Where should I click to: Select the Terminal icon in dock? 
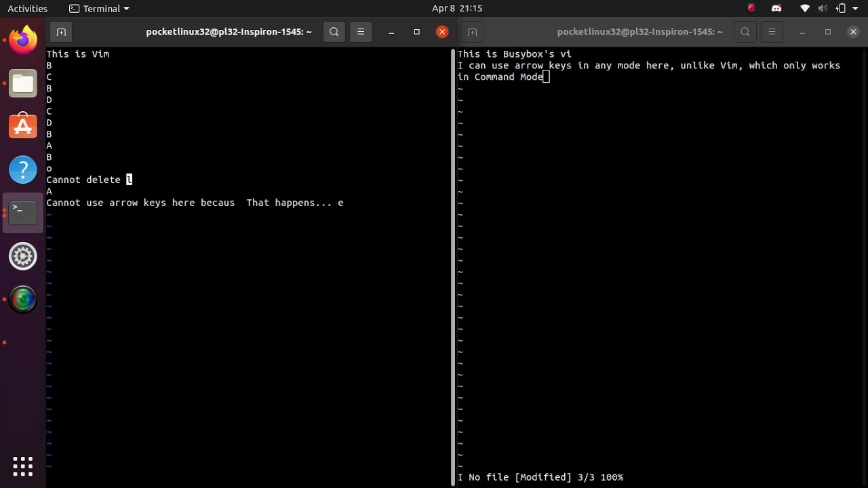click(23, 212)
